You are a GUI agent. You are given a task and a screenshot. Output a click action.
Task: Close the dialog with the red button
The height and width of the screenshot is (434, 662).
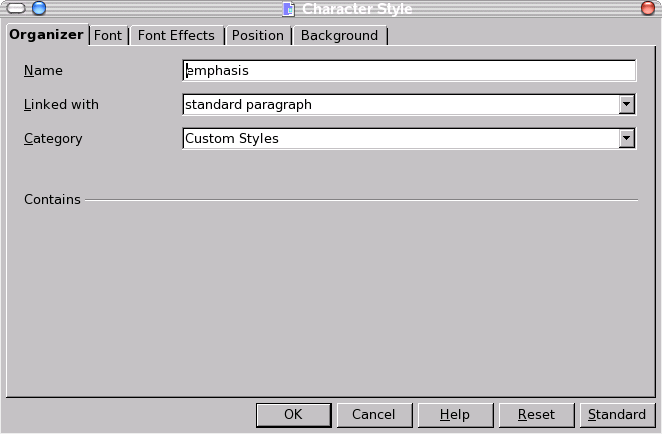pos(648,9)
